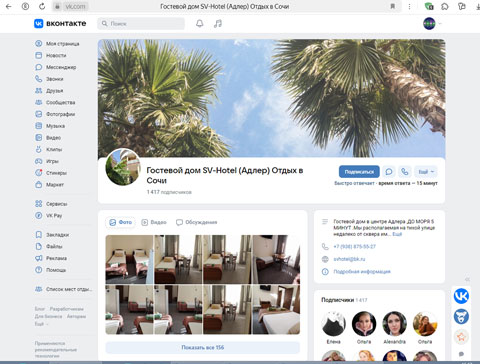Viewport: 480px width, 364px height.
Task: Click the Разработчикам footer link
Action: coord(67,309)
